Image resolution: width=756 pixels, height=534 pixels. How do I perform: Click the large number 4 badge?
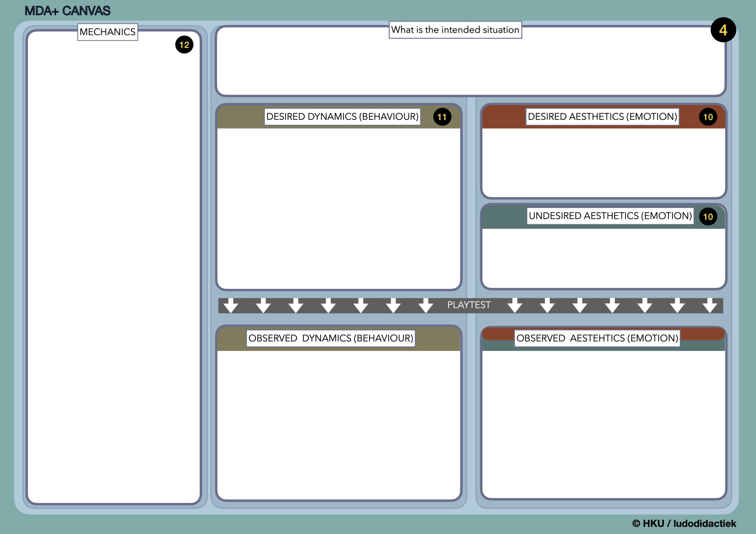pyautogui.click(x=723, y=30)
